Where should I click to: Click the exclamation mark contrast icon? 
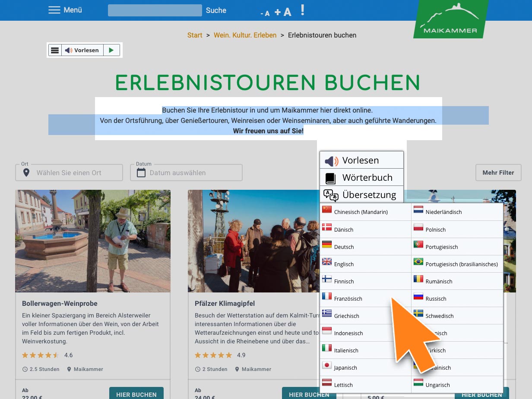302,10
